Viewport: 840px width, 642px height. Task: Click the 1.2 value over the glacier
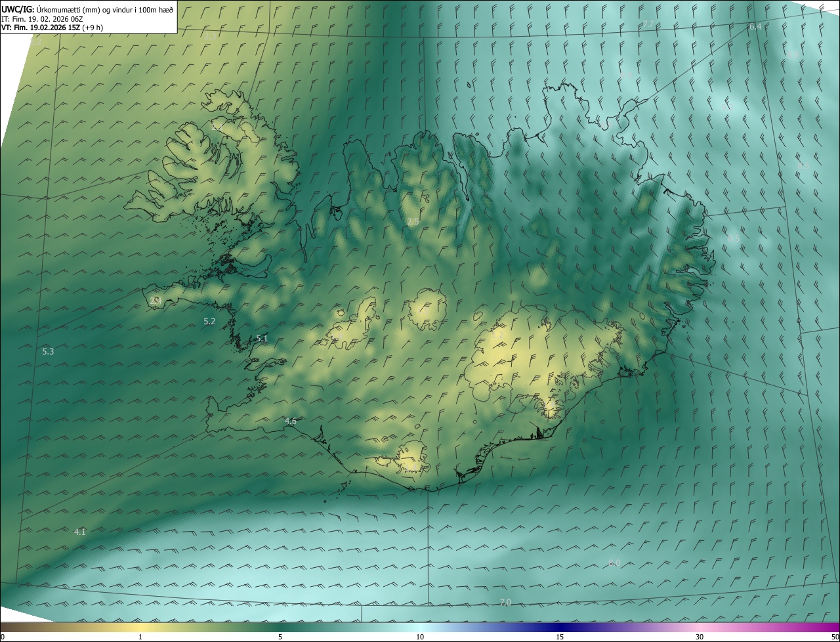pyautogui.click(x=498, y=335)
